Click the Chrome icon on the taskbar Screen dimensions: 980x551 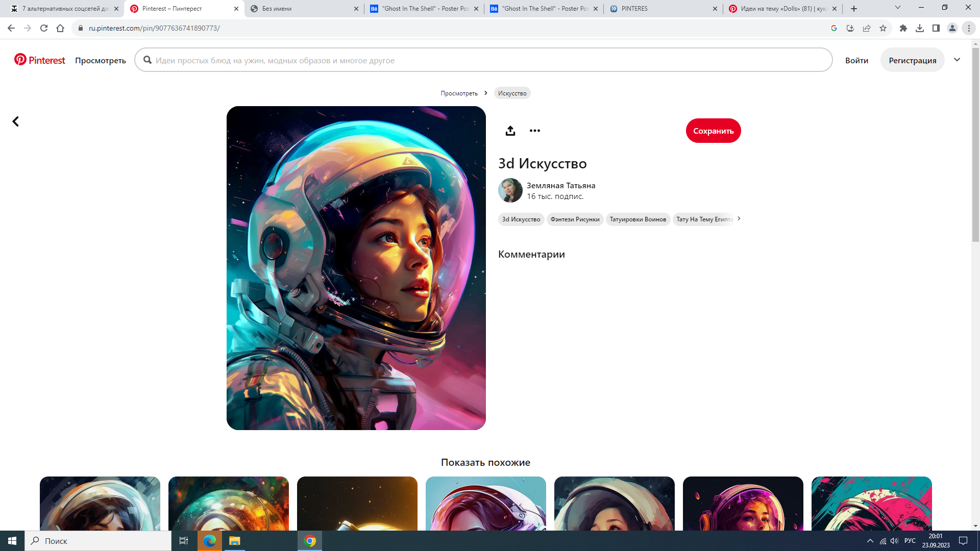tap(310, 541)
